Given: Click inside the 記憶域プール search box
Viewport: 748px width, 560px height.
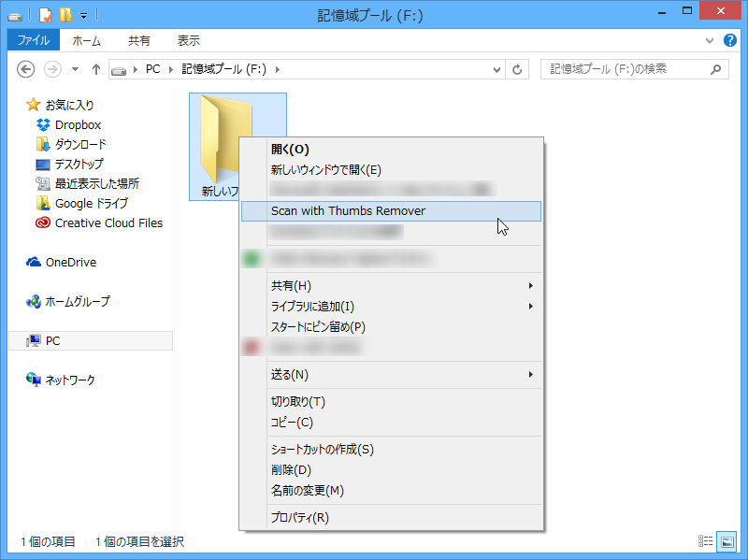Looking at the screenshot, I should (x=622, y=68).
